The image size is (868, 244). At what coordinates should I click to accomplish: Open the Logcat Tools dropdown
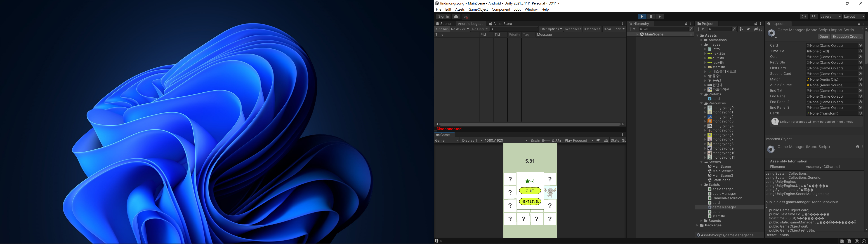tap(619, 29)
